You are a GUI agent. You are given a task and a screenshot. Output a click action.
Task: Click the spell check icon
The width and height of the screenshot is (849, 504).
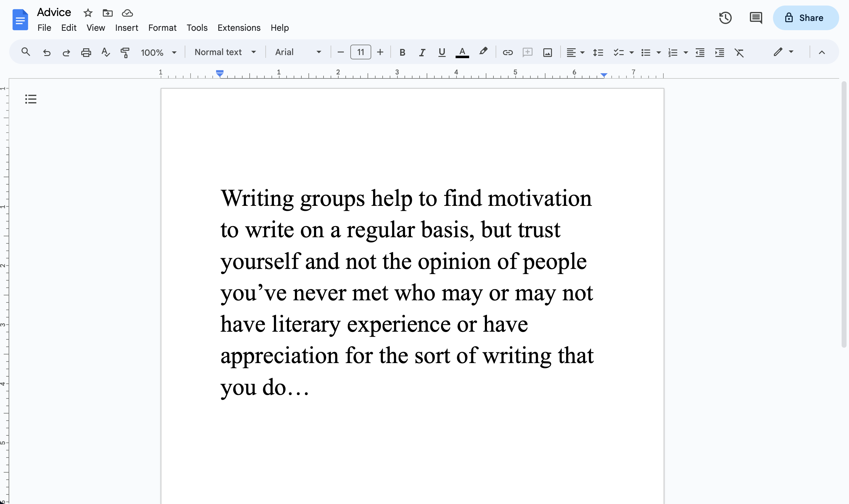106,52
